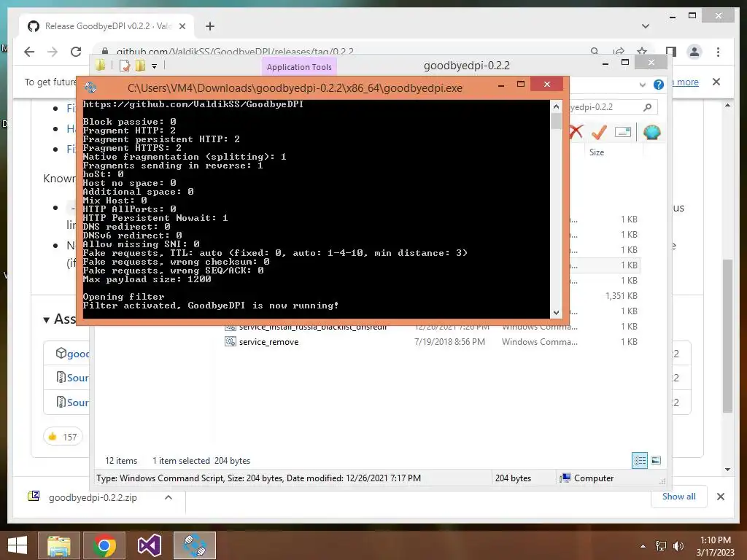The width and height of the screenshot is (747, 560).
Task: Click New folder in the Explorer quick access toolbar
Action: (x=141, y=66)
